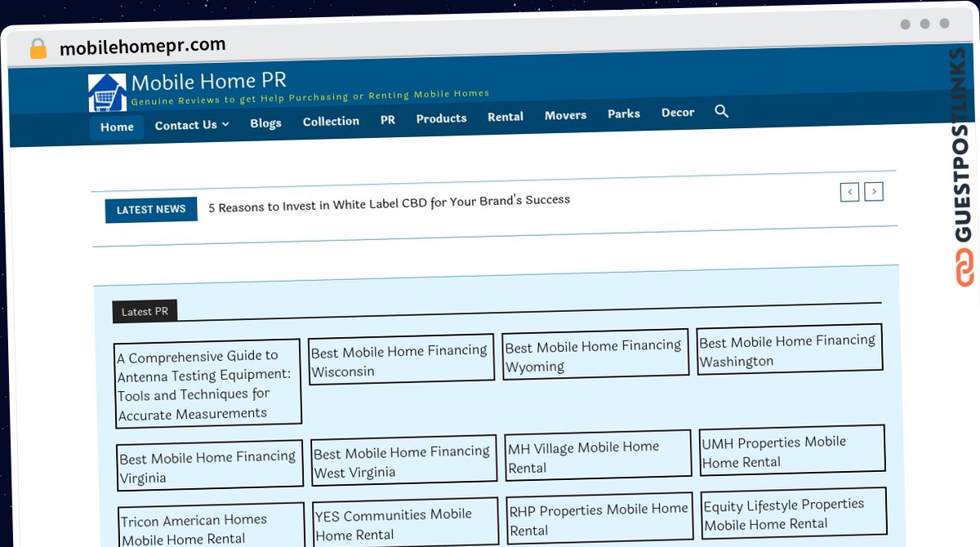Open the Rental menu item
This screenshot has height=547, width=980.
click(x=506, y=117)
